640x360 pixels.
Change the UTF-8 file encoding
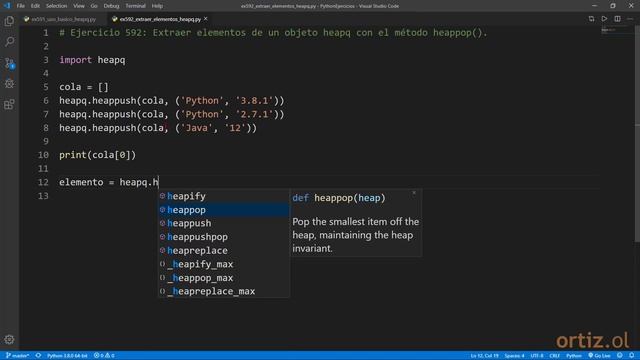coord(537,356)
